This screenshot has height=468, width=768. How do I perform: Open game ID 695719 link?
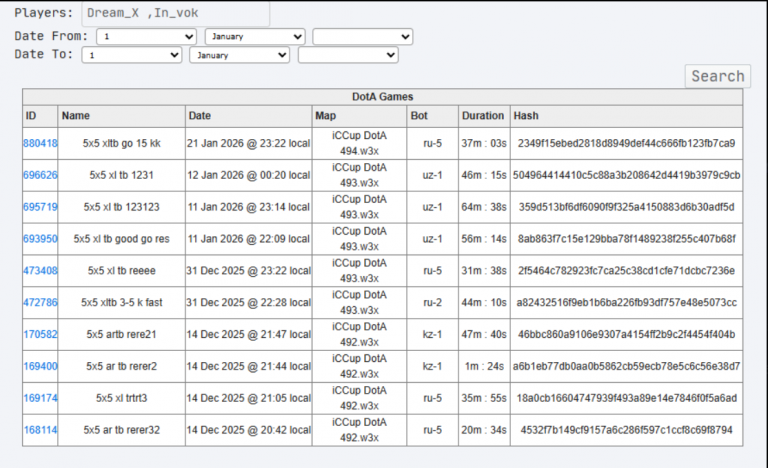click(x=40, y=207)
